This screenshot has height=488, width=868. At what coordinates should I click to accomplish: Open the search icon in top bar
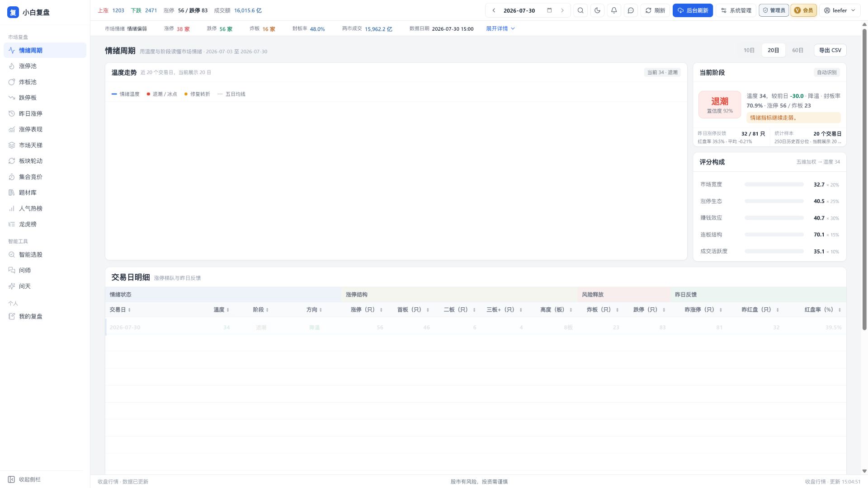580,10
